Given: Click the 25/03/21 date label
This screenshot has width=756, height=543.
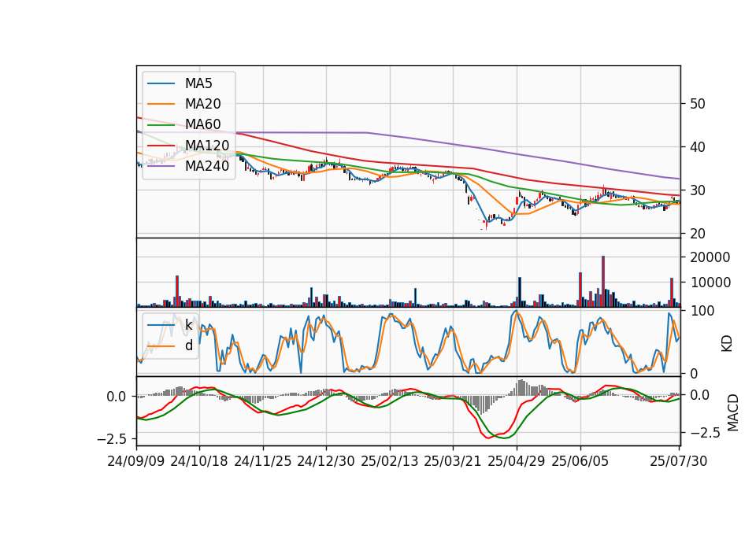Looking at the screenshot, I should point(453,461).
